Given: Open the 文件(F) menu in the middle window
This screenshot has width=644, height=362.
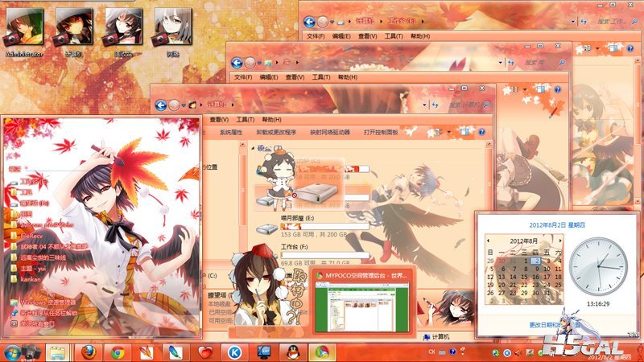Looking at the screenshot, I should (244, 77).
